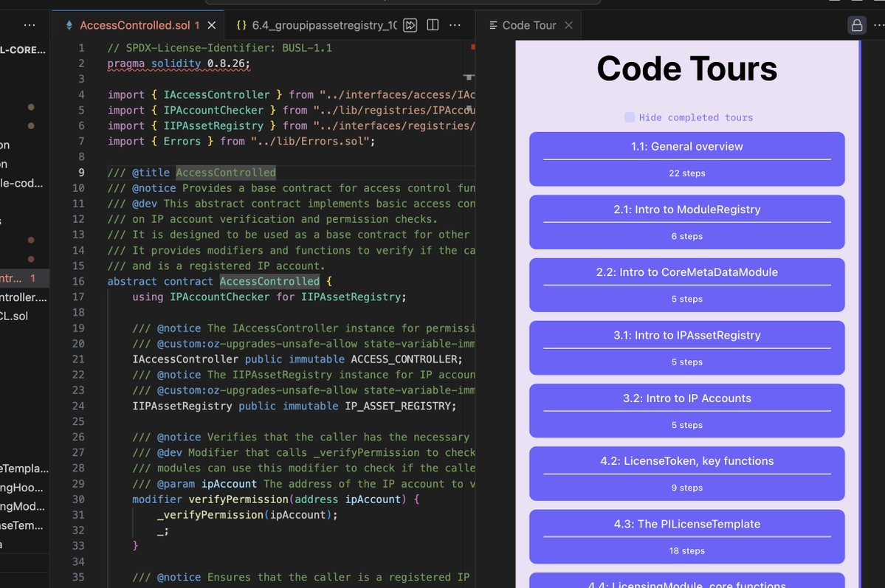Click line number 16 in the gutter
Image resolution: width=885 pixels, height=588 pixels.
click(79, 281)
